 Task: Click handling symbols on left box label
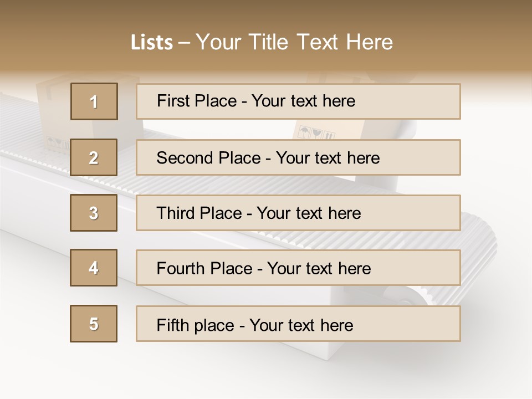pos(57,144)
